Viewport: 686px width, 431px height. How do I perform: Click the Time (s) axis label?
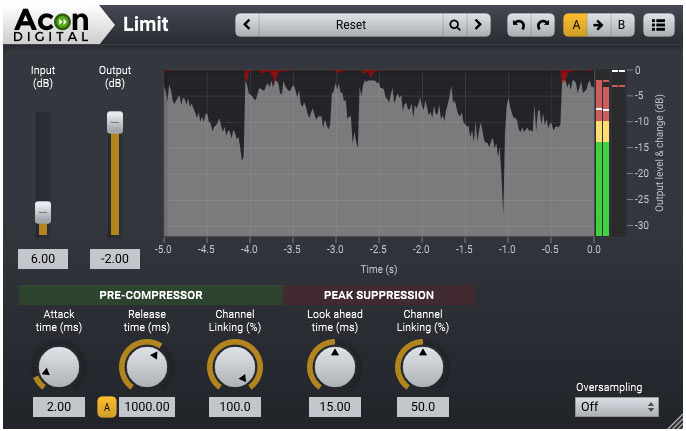379,269
